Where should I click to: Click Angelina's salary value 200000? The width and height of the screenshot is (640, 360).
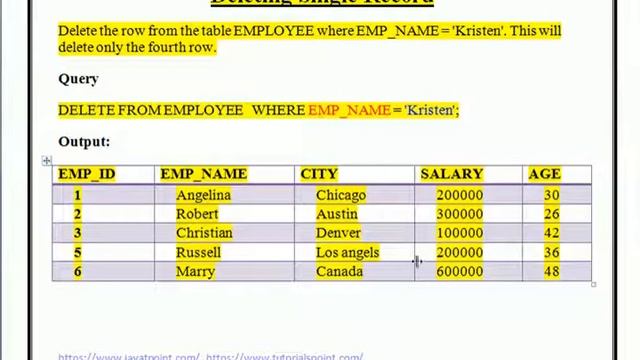(460, 195)
